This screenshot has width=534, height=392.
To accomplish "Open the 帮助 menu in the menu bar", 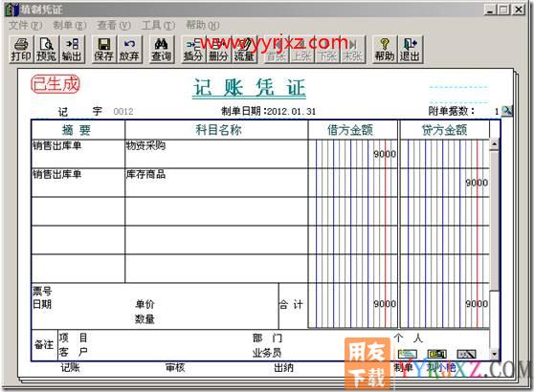I will [202, 25].
